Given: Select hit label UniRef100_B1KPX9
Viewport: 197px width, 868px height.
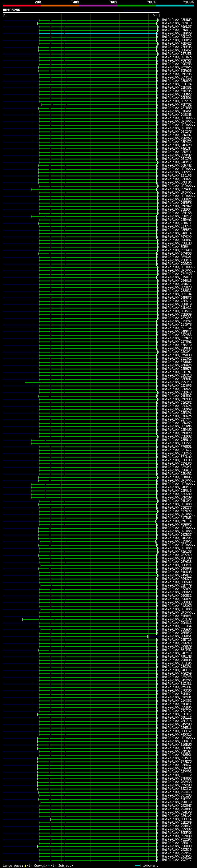Looking at the screenshot, I should 176,34.
